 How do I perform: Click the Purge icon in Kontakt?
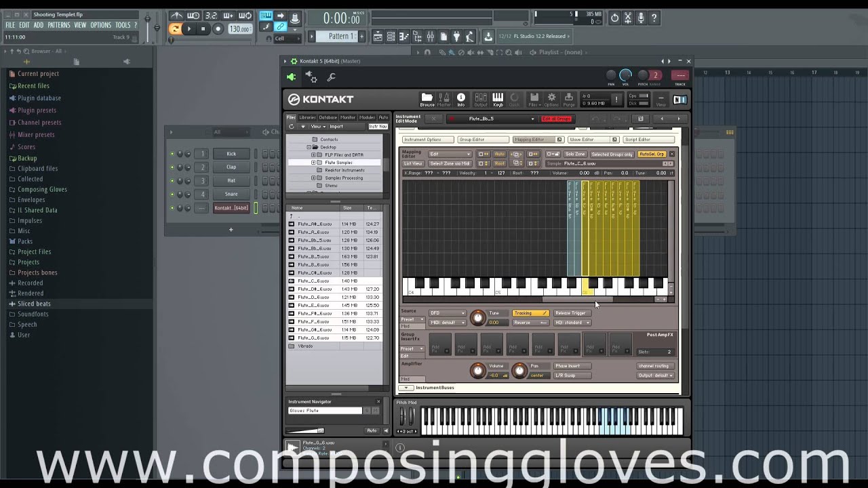tap(569, 100)
